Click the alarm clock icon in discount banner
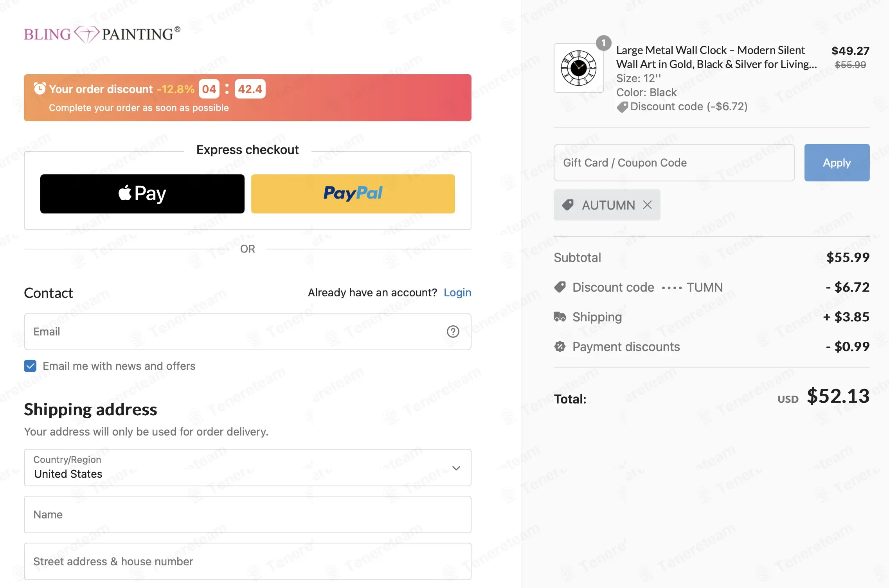Screen dimensions: 889x588 click(40, 89)
